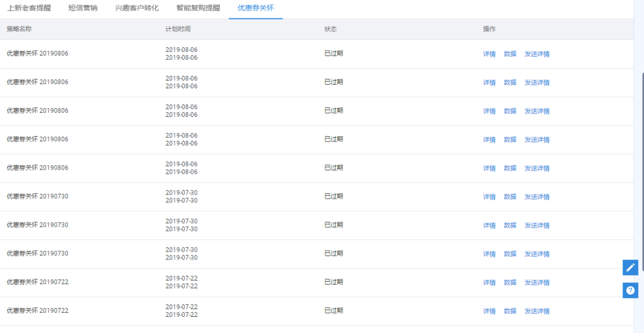This screenshot has height=333, width=644.
Task: Click the first 优惠券关怀 20190806 strategy name
Action: click(38, 54)
